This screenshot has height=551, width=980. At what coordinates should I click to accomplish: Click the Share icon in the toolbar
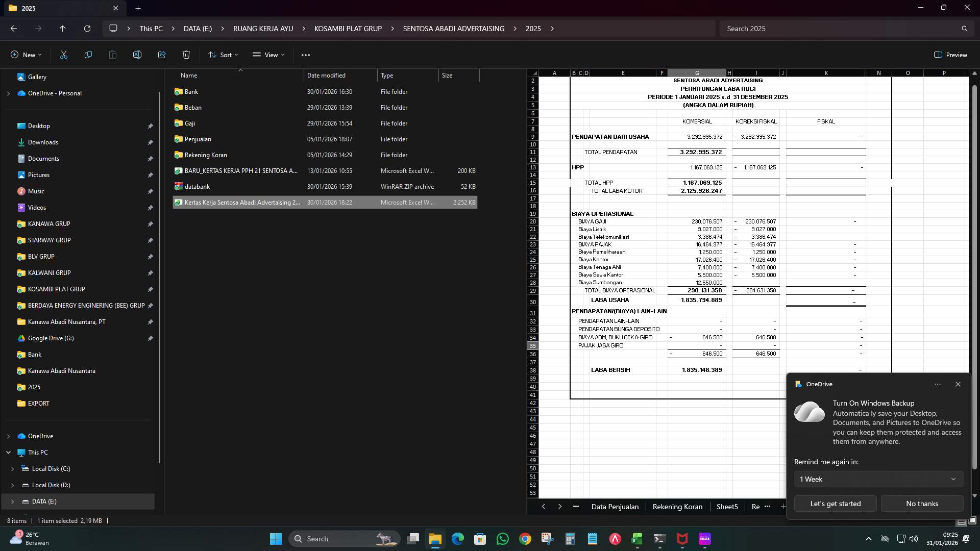(x=162, y=55)
